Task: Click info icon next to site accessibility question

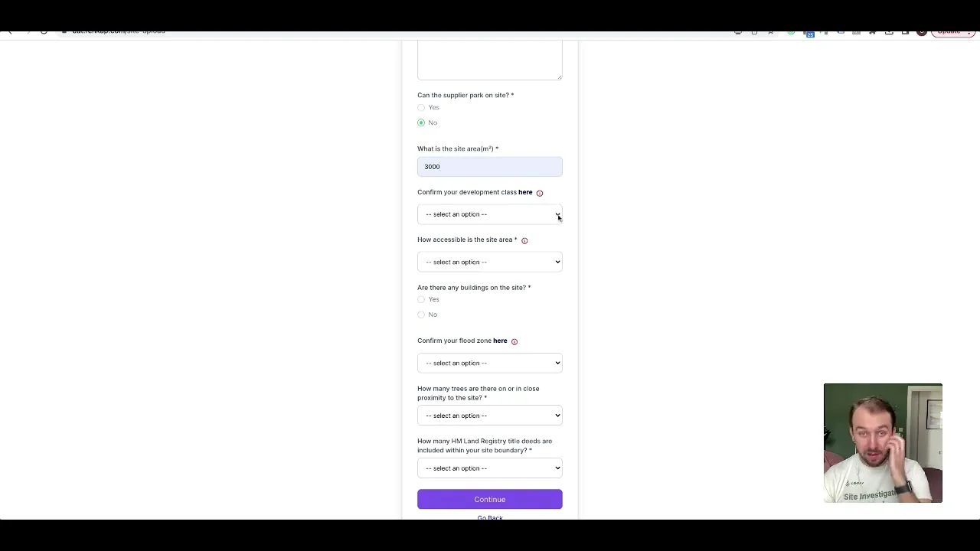Action: point(524,240)
